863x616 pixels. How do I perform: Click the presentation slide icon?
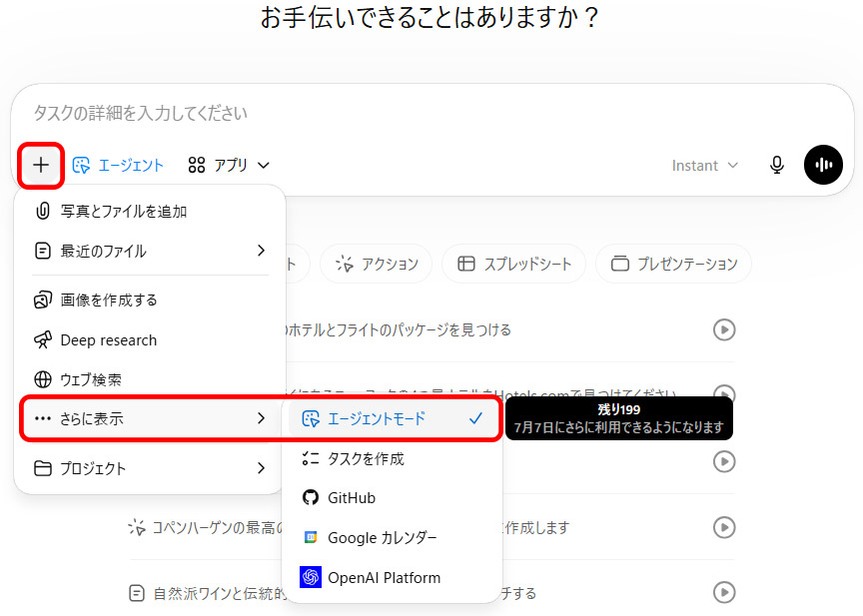619,264
